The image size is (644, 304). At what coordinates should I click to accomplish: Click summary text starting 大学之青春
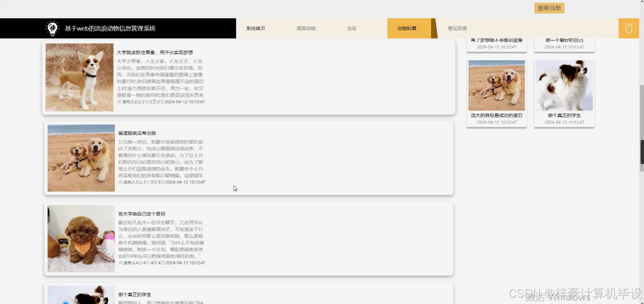pos(160,78)
